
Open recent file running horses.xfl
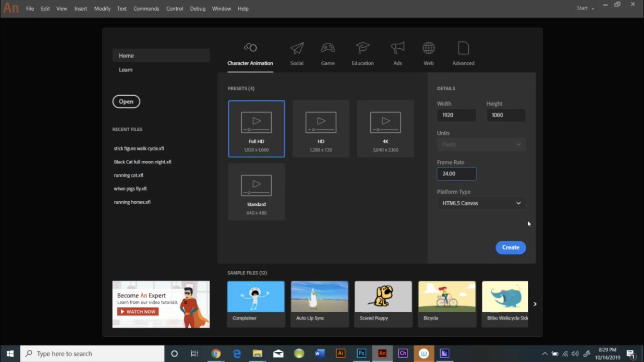coord(132,202)
